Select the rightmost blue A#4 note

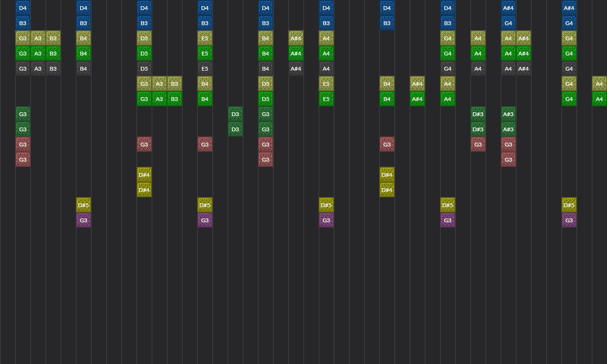coord(569,8)
